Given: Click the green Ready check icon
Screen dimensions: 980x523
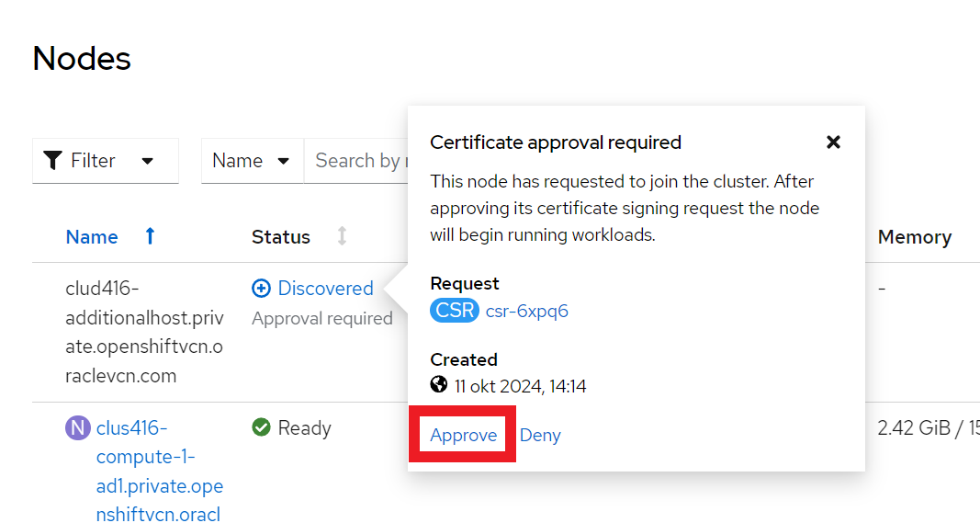Looking at the screenshot, I should [x=261, y=427].
